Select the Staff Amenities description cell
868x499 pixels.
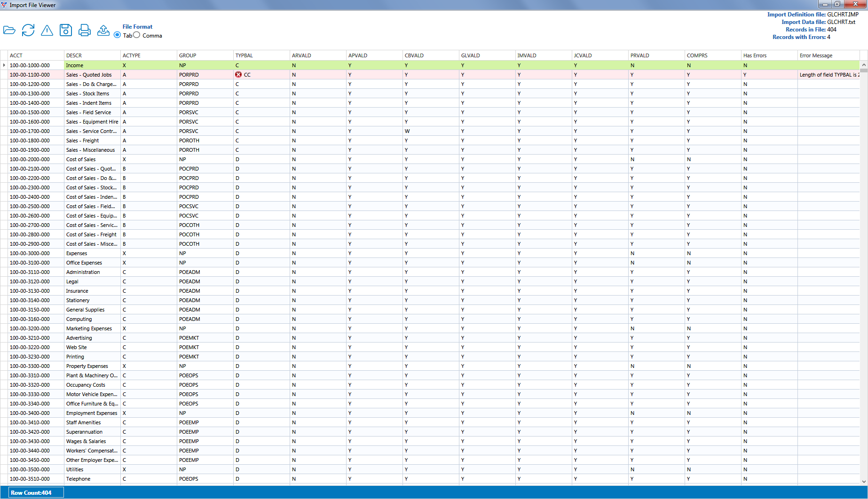pos(92,422)
